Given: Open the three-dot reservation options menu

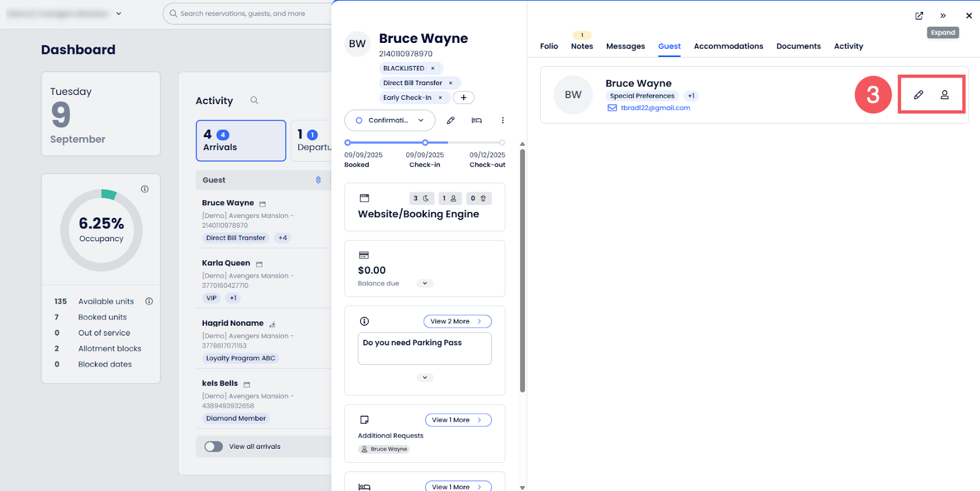Looking at the screenshot, I should pyautogui.click(x=503, y=121).
